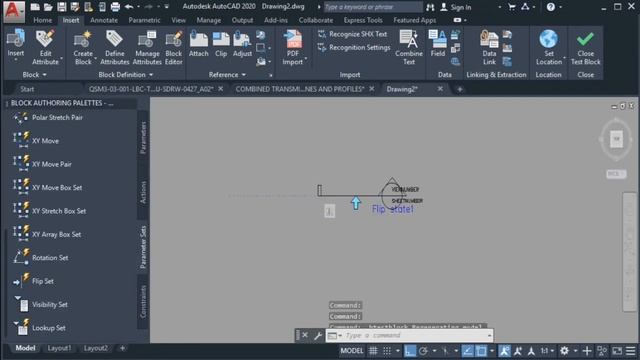The width and height of the screenshot is (640, 360).
Task: Expand the workspace switching gear menu
Action: 576,351
